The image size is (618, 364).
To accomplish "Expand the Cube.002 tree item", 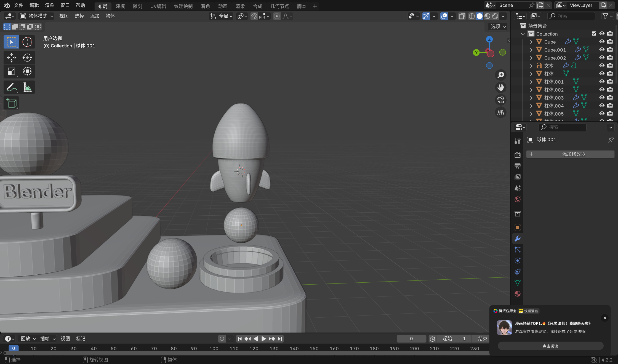I will (531, 58).
